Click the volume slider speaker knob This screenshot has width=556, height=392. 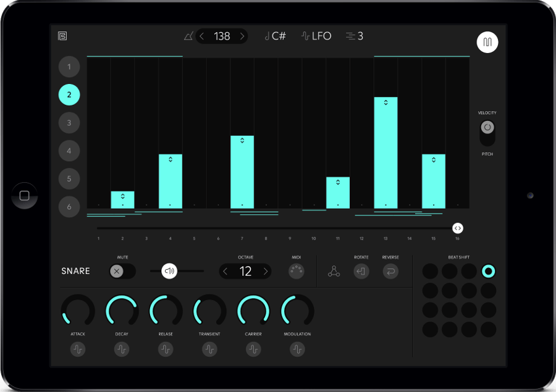169,271
